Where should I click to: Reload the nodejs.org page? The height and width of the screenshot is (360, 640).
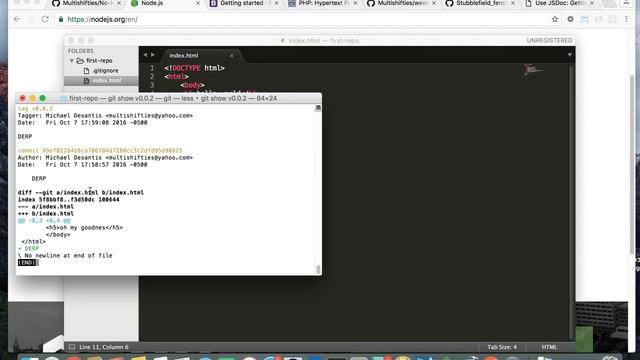click(x=45, y=19)
